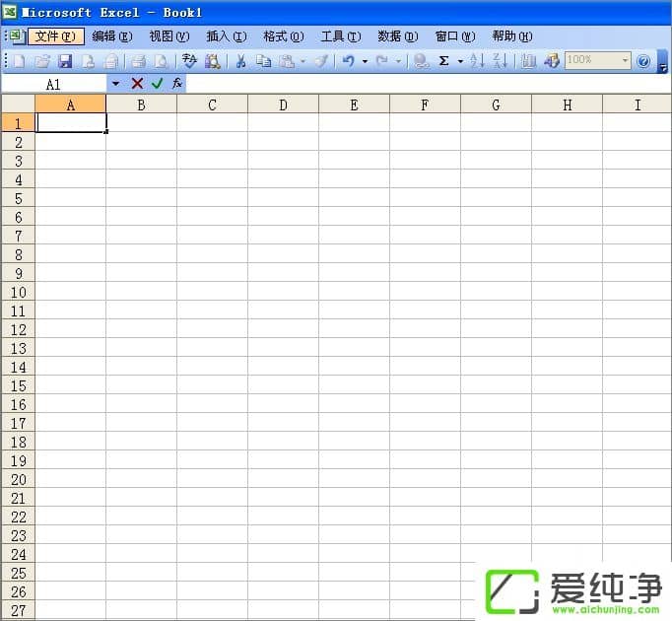Open the 帮助(H) menu
Viewport: 672px width, 621px height.
coord(512,36)
